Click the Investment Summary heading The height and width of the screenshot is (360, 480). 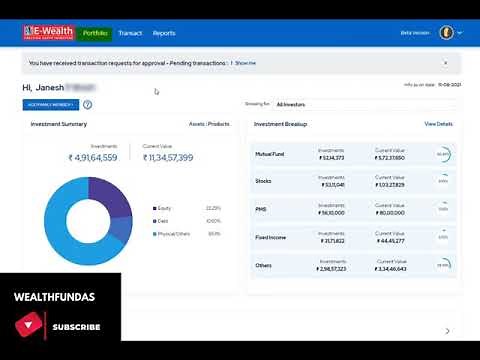click(x=59, y=124)
